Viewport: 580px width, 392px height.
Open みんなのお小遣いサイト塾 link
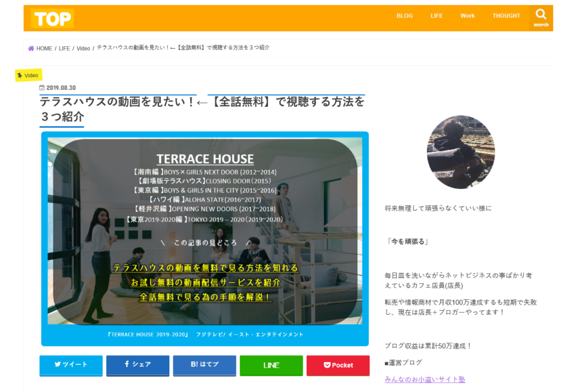pyautogui.click(x=425, y=379)
